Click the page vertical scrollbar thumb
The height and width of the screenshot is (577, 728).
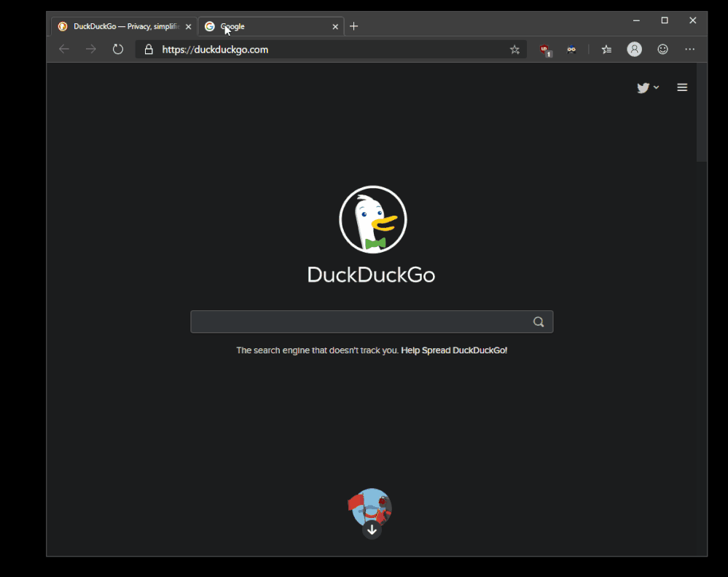702,113
